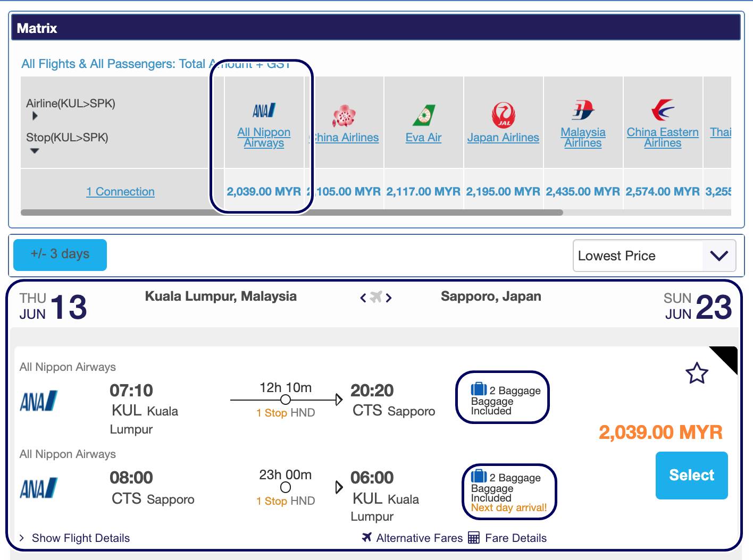Click the THU JUN 13 departure date
The height and width of the screenshot is (560, 753).
(x=53, y=307)
